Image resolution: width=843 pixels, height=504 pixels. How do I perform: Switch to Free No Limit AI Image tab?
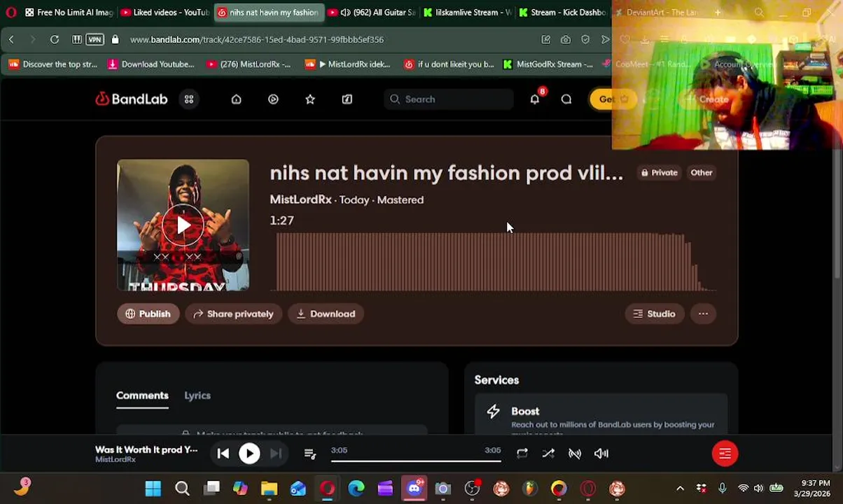(69, 13)
